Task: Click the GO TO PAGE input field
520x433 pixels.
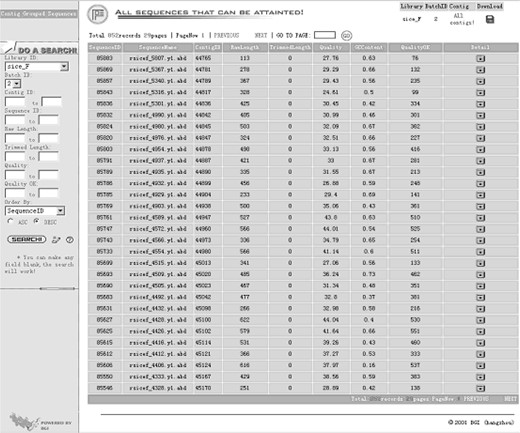Action: (325, 35)
